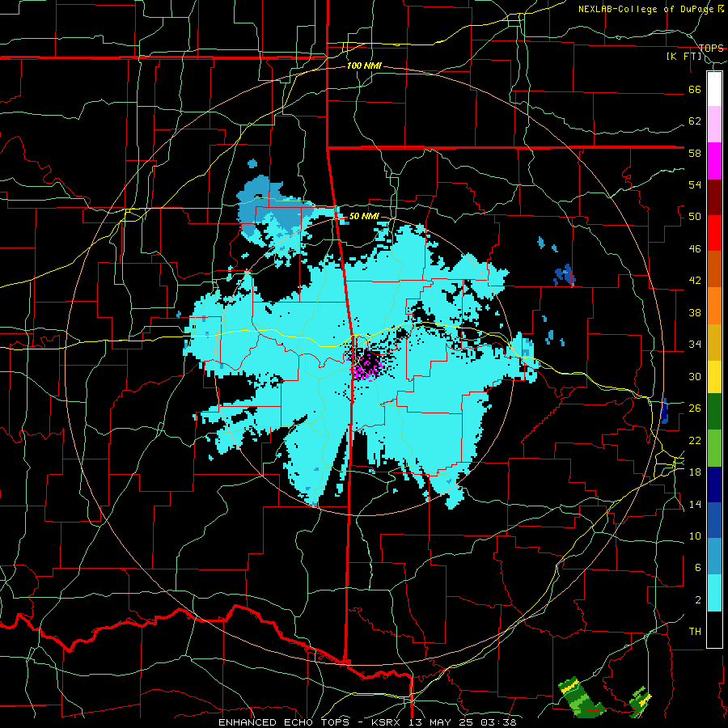Click the bright yellow legend swatch
This screenshot has width=728, height=728.
pyautogui.click(x=714, y=377)
